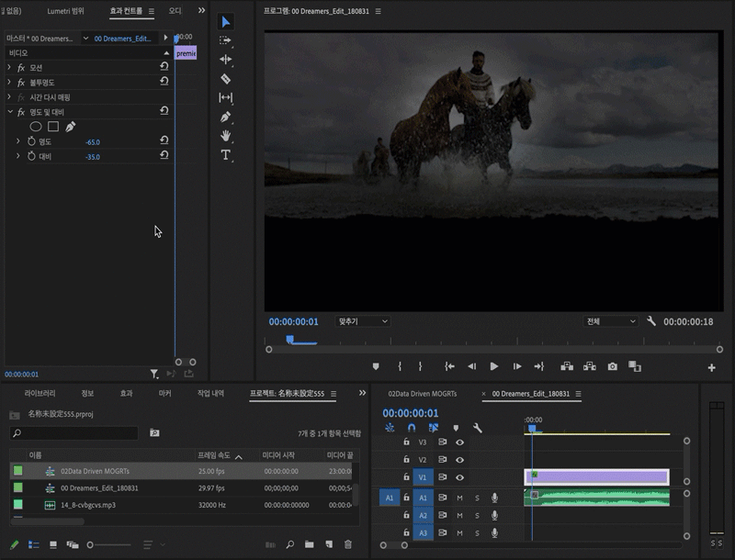This screenshot has width=735, height=560.
Task: Pick the Pen tool in the toolbar
Action: (x=226, y=118)
